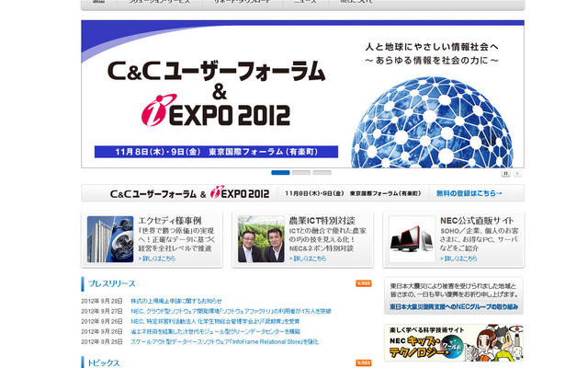Select the first (active) slide indicator
The image size is (588, 368).
click(280, 172)
